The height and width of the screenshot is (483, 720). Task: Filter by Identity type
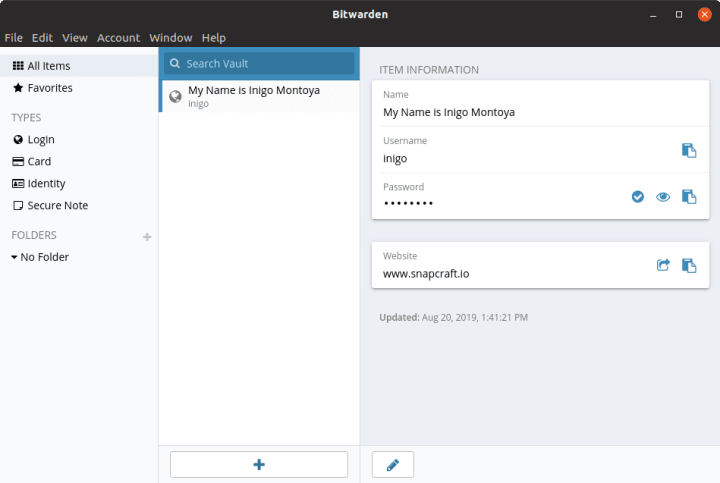click(x=39, y=184)
